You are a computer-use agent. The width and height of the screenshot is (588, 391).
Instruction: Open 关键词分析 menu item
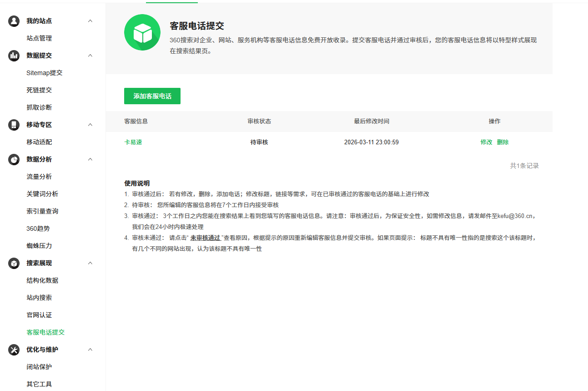(x=42, y=194)
